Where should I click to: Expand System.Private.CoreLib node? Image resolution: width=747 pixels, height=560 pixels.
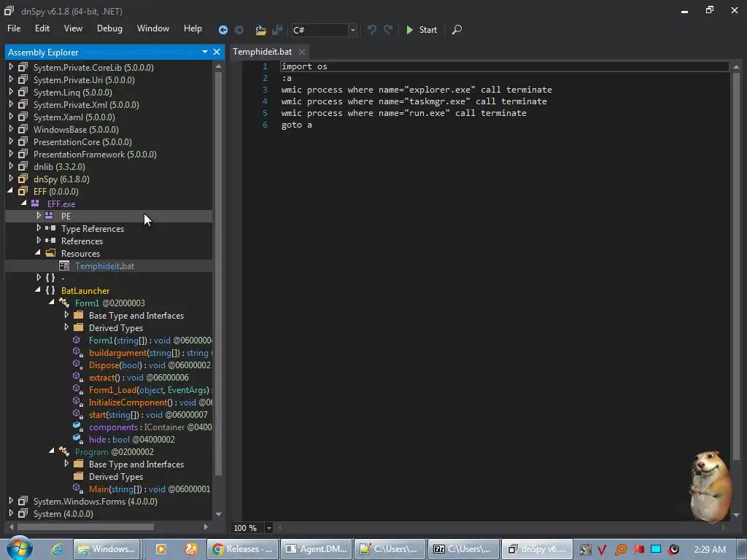11,67
